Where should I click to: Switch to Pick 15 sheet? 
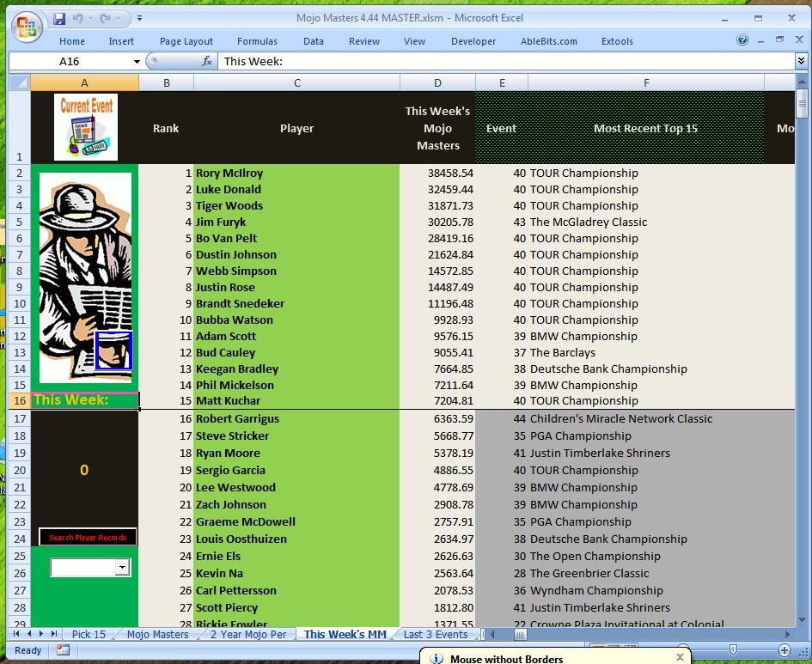pos(89,634)
